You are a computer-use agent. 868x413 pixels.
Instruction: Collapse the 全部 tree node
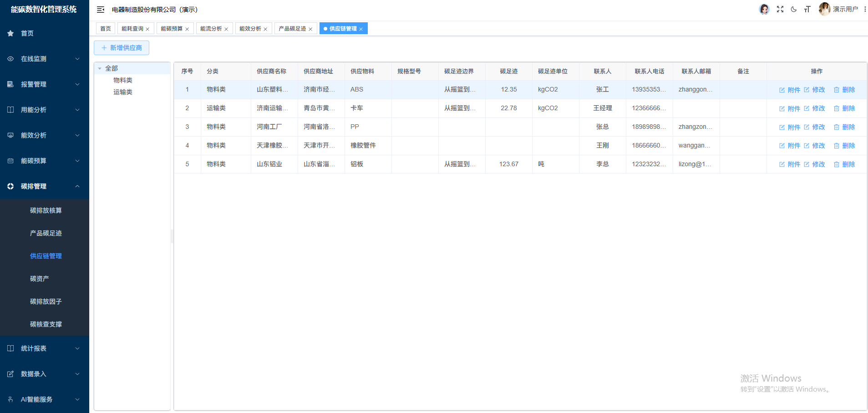pyautogui.click(x=100, y=68)
